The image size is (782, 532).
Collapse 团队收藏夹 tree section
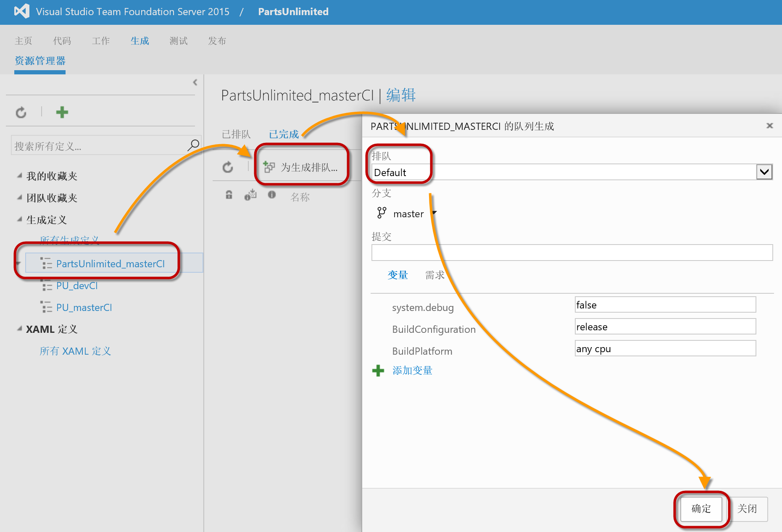[19, 198]
